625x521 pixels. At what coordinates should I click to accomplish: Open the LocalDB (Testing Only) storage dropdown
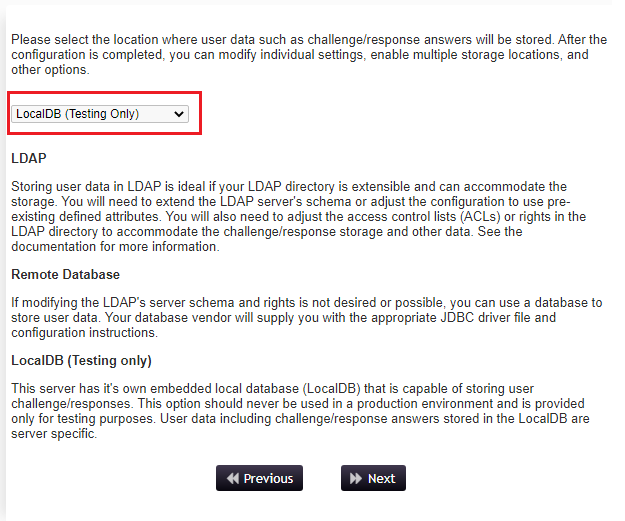tap(100, 114)
